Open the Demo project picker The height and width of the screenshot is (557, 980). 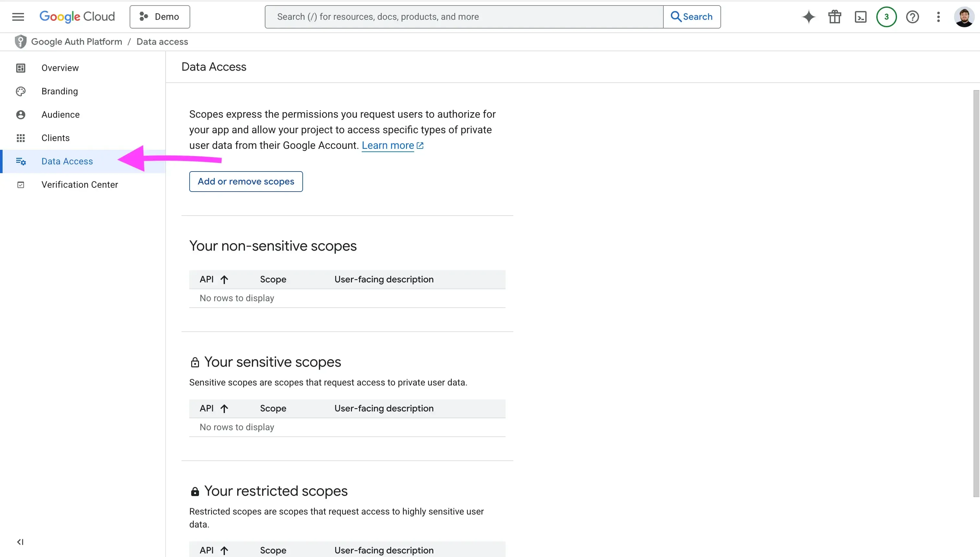click(160, 17)
